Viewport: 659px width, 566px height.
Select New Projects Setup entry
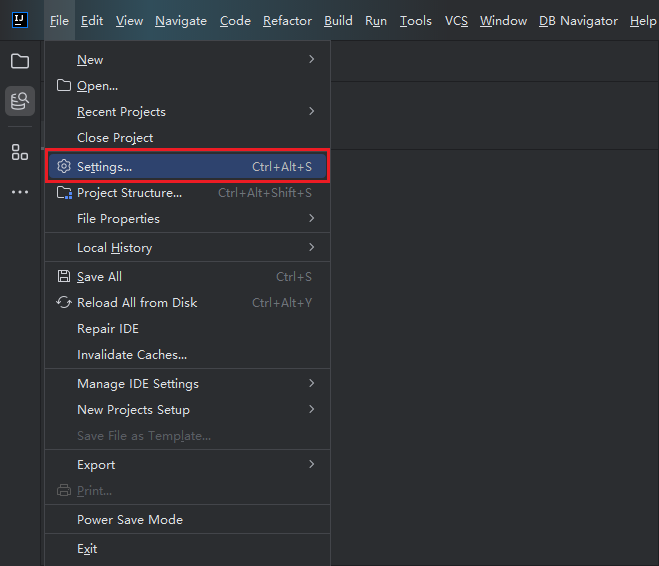click(187, 410)
